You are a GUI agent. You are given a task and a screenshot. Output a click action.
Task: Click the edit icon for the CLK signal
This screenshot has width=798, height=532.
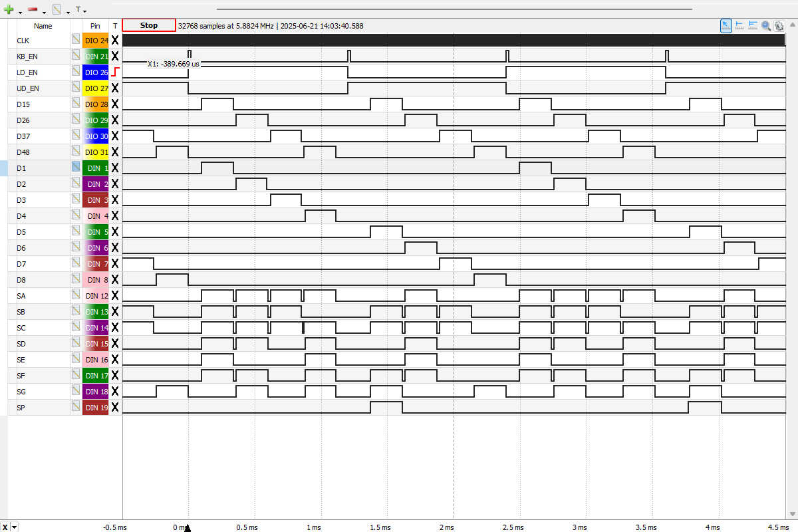(x=76, y=40)
